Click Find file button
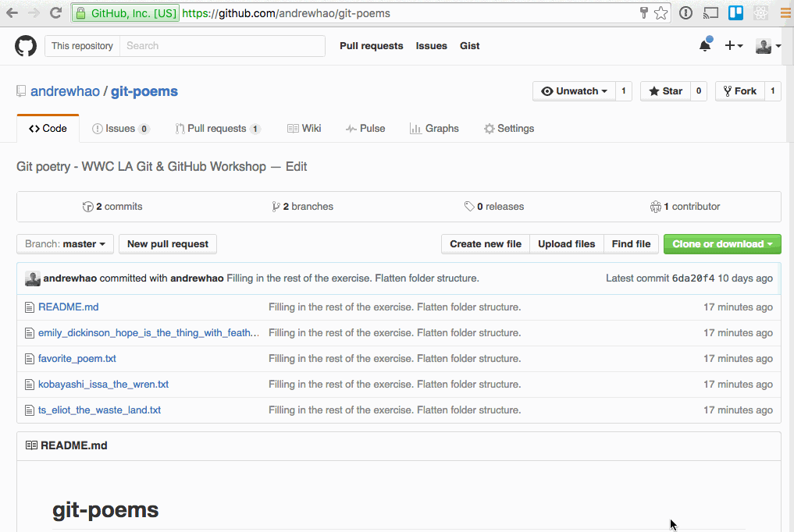This screenshot has width=794, height=532. point(631,243)
